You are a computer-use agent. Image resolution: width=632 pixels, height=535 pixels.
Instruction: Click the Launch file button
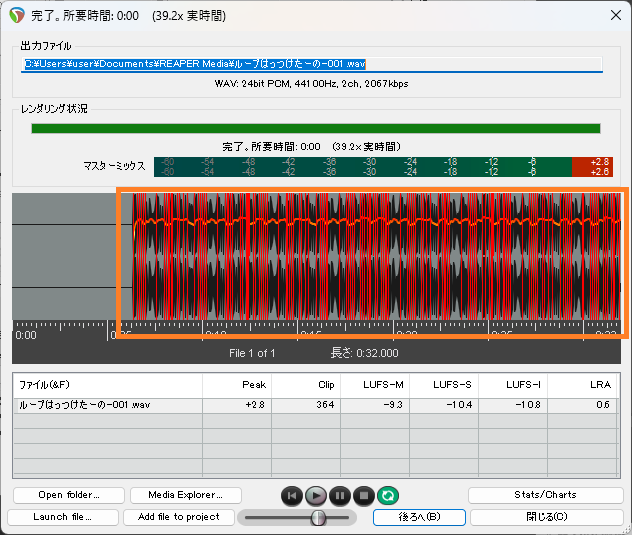pos(62,517)
